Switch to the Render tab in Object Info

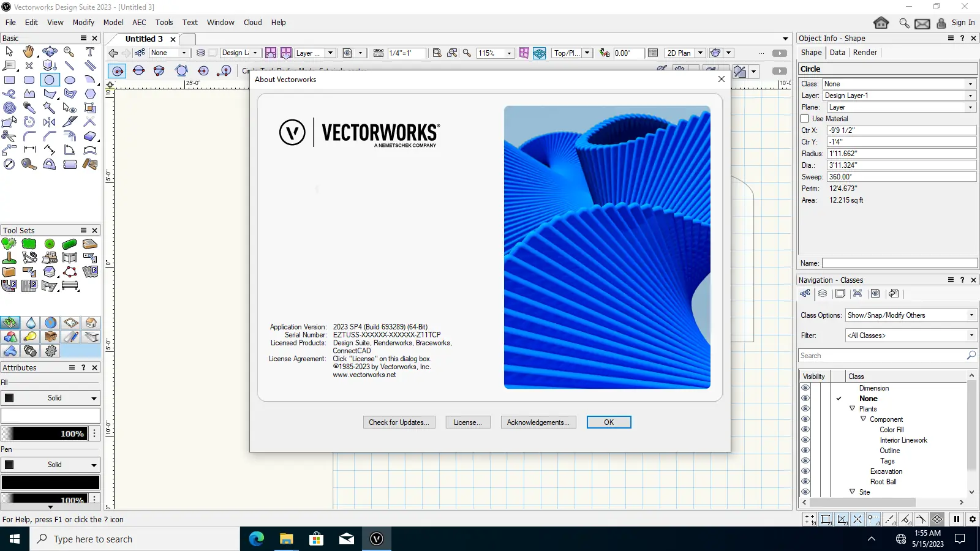[865, 53]
